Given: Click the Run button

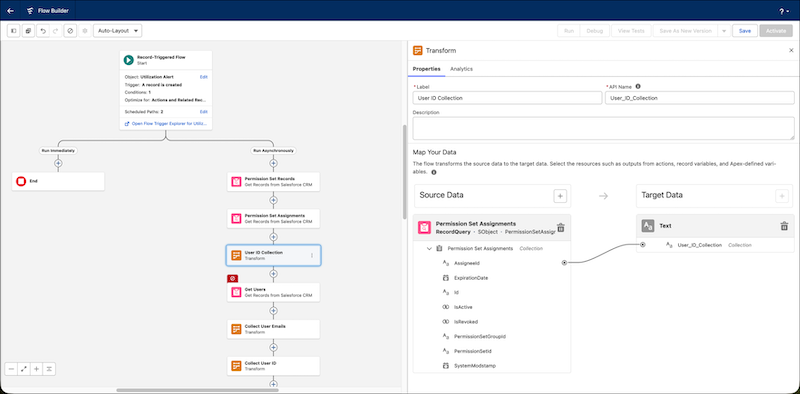Looking at the screenshot, I should 568,31.
